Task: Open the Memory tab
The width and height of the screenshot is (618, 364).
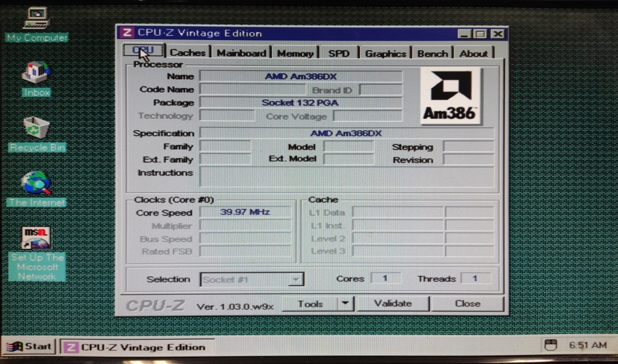Action: [x=295, y=53]
